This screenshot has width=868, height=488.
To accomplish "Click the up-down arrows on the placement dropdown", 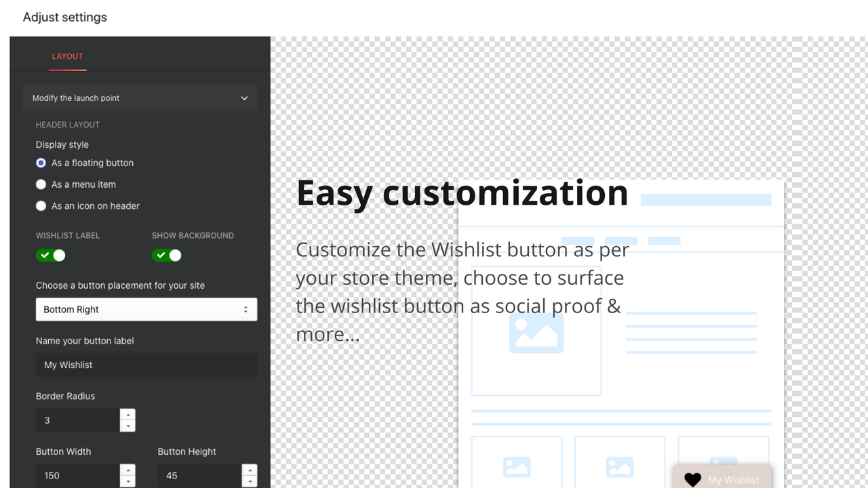I will [245, 309].
